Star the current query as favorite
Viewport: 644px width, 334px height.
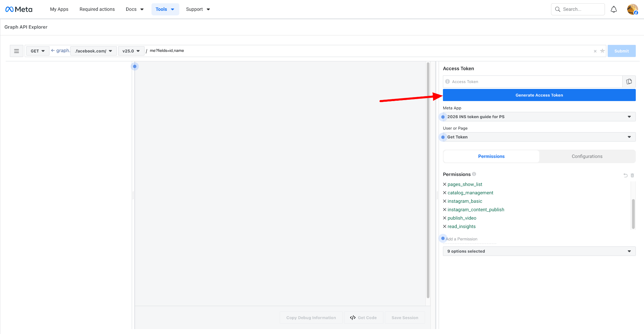(x=602, y=51)
